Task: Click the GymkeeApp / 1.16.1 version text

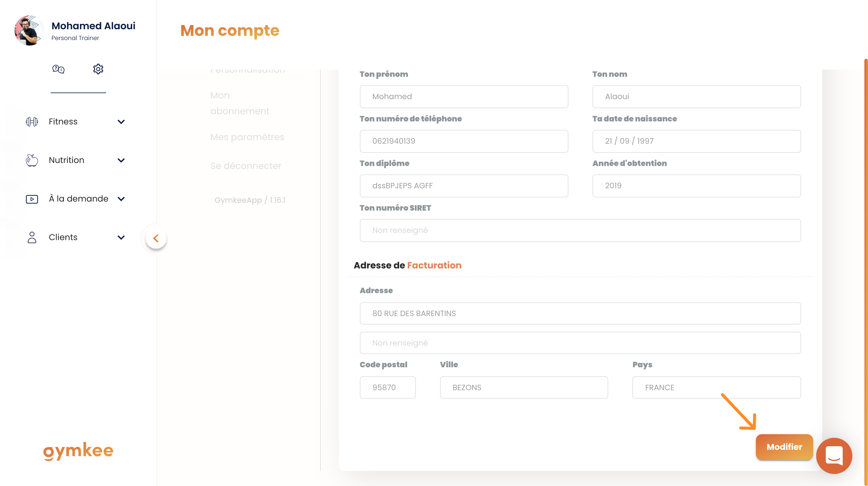Action: coord(250,200)
